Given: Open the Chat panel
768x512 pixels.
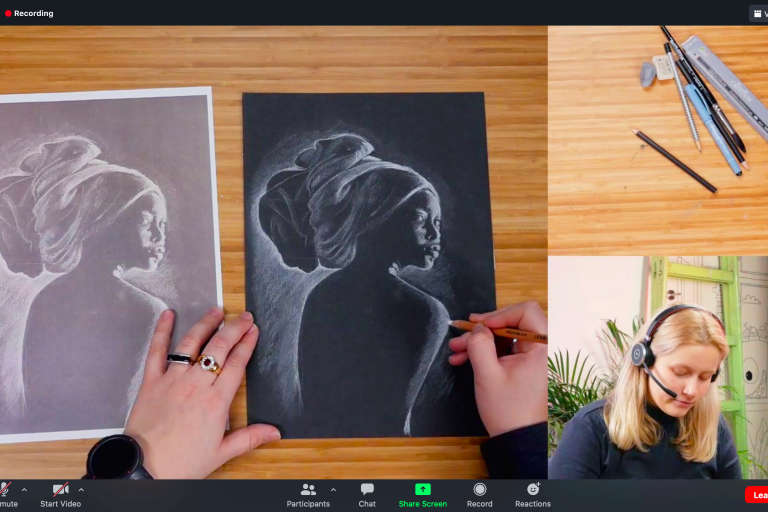Looking at the screenshot, I should point(367,489).
